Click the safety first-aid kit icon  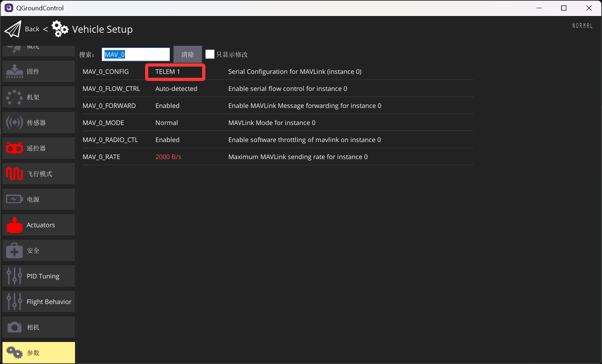[x=15, y=250]
